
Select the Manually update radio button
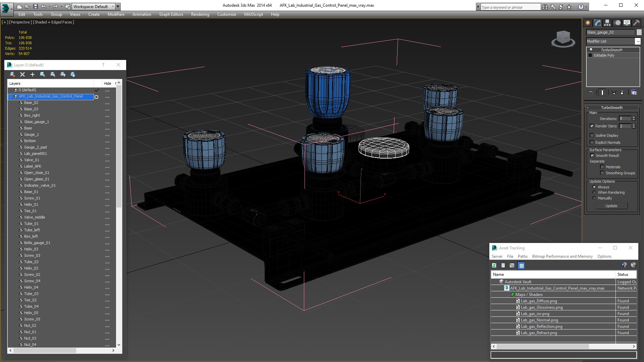(x=594, y=198)
